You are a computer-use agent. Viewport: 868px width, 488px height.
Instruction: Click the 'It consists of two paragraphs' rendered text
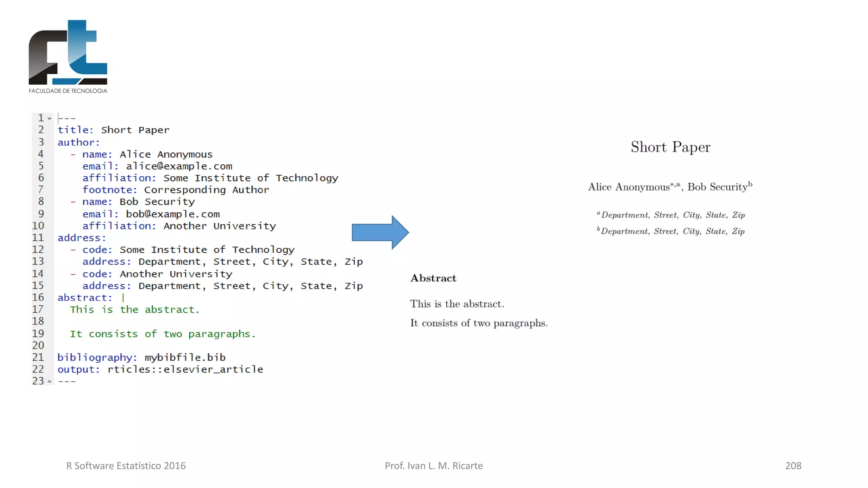tap(479, 323)
